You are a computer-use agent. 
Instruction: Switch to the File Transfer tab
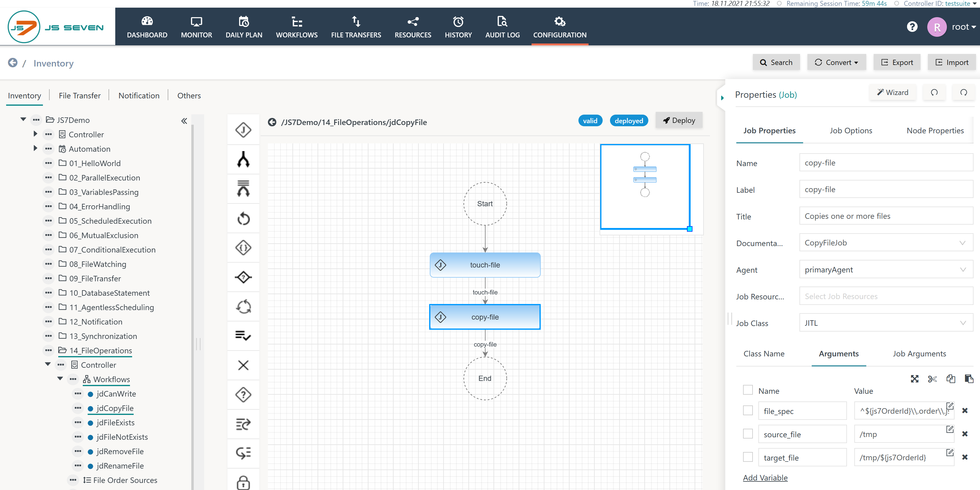(x=79, y=96)
